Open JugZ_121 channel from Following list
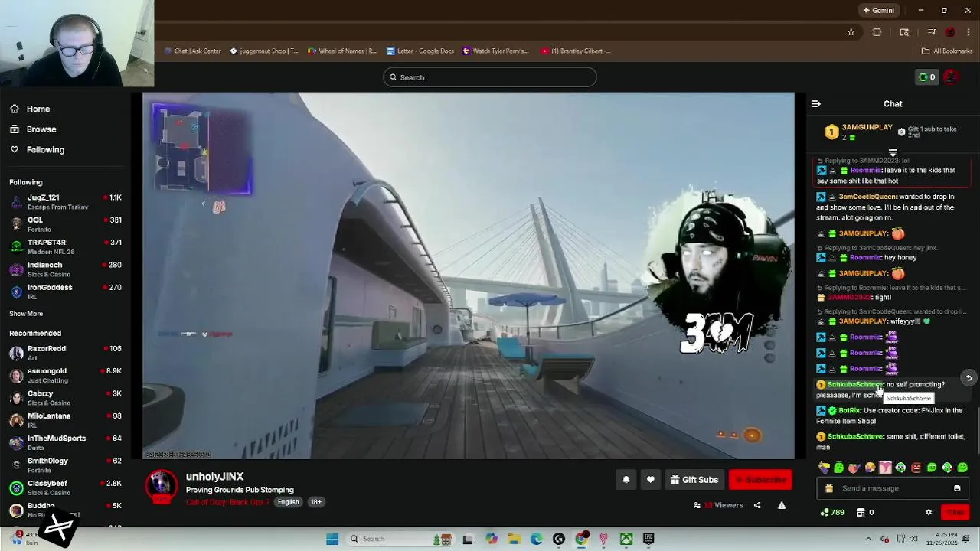The image size is (980, 551). point(66,202)
